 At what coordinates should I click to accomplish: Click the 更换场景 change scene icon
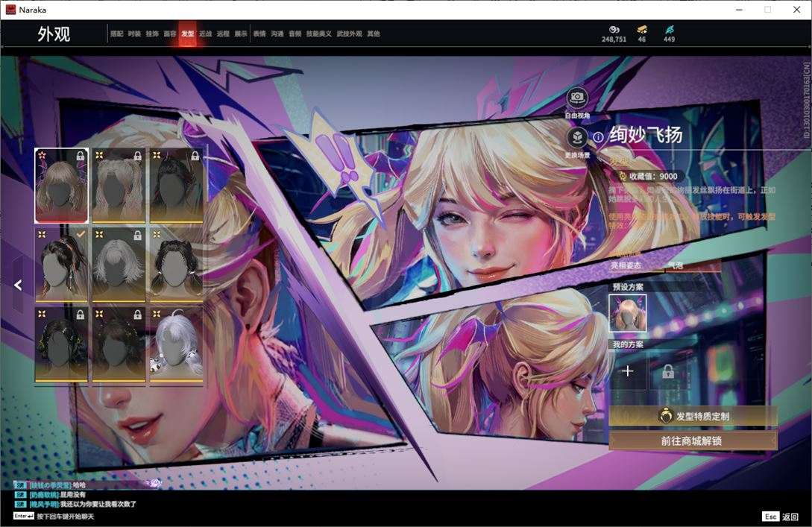tap(577, 138)
